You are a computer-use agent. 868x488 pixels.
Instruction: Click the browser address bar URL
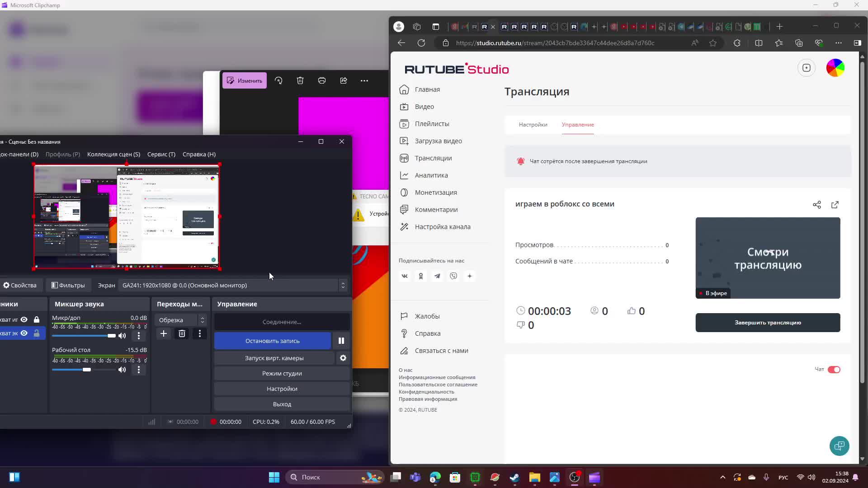coord(555,43)
